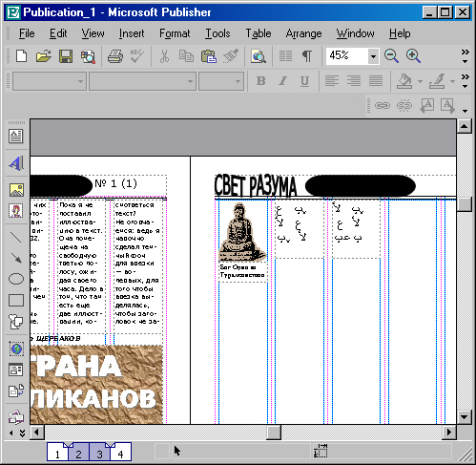The height and width of the screenshot is (465, 476).
Task: Go to page 4 in navigator
Action: (121, 453)
